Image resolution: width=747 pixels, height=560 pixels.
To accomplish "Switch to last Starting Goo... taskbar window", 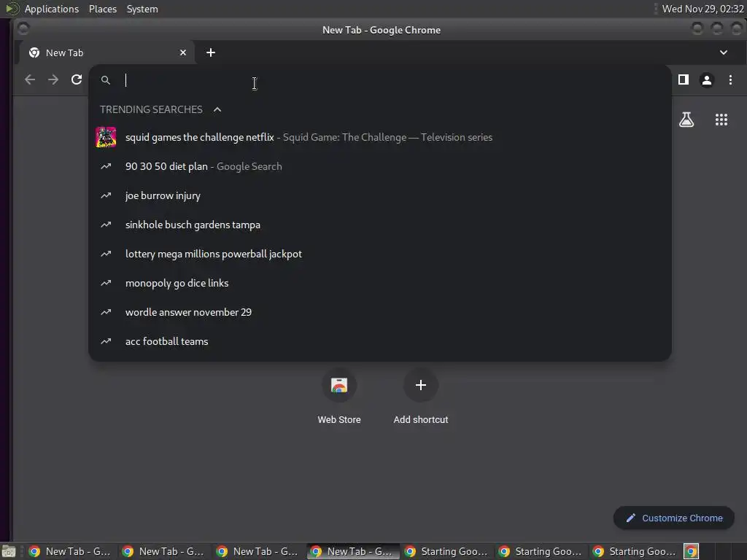I will click(634, 551).
